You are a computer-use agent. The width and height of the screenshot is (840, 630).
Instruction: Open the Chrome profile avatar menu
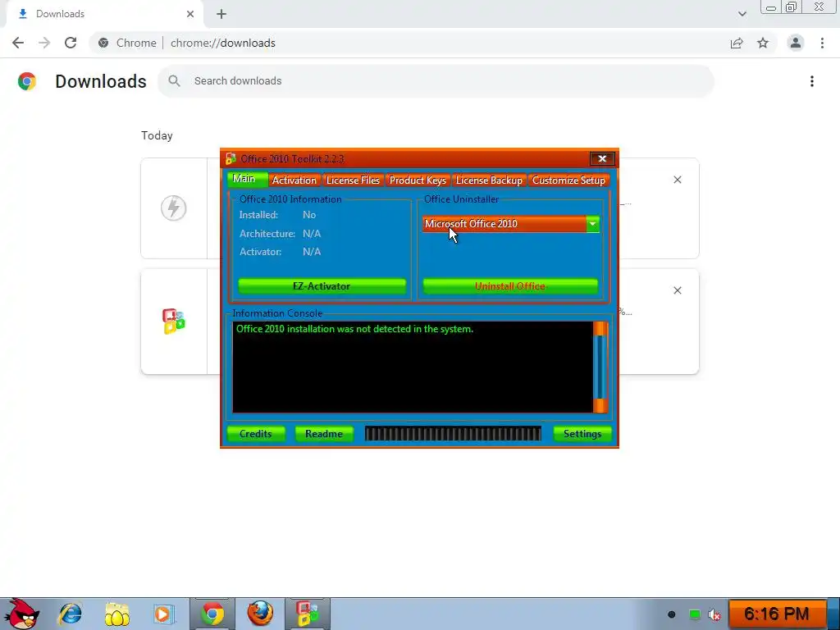(796, 43)
